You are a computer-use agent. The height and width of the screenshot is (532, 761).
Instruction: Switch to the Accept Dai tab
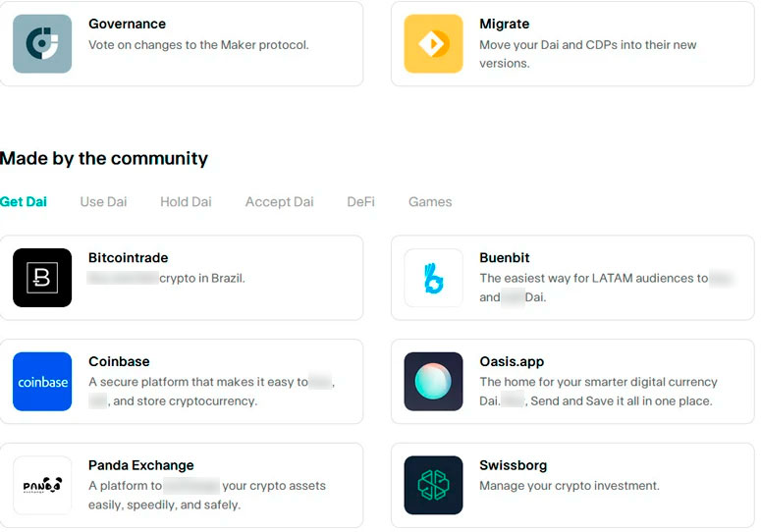[280, 202]
